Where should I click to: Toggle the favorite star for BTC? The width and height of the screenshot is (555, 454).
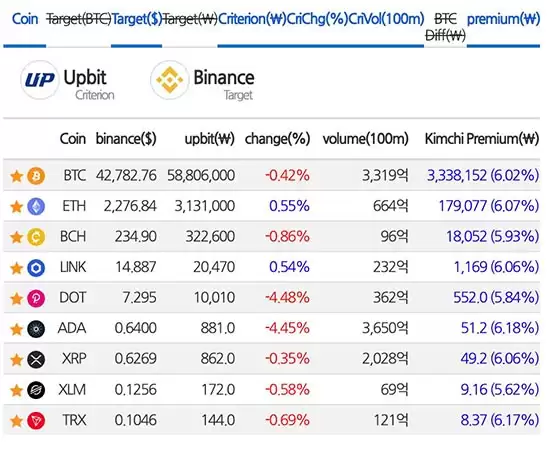[16, 176]
